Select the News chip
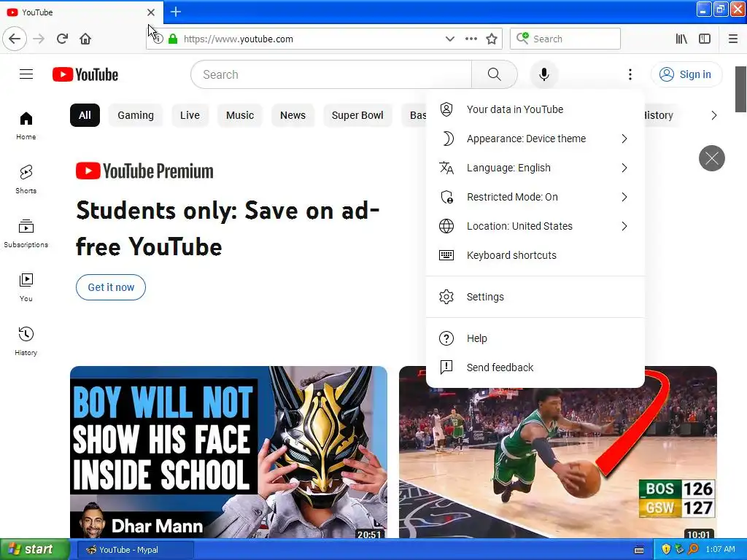This screenshot has height=560, width=747. (x=293, y=115)
